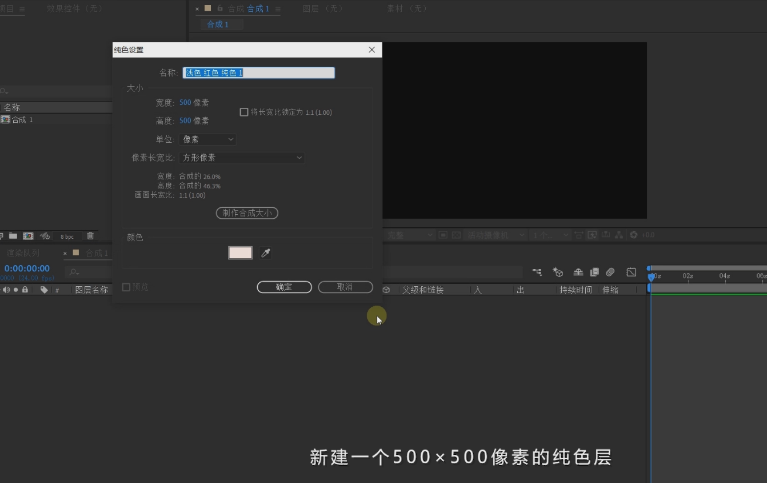This screenshot has height=483, width=767.
Task: Click the 04s mark on time ruler
Action: click(x=724, y=276)
